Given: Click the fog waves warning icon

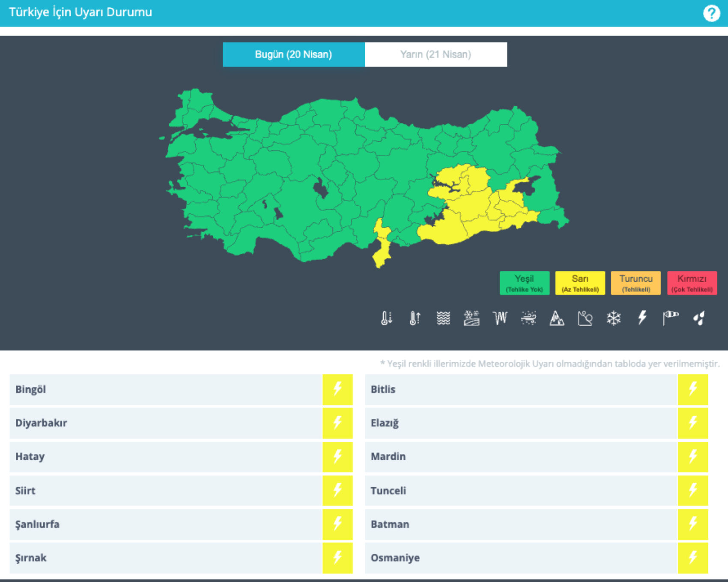Looking at the screenshot, I should point(443,318).
